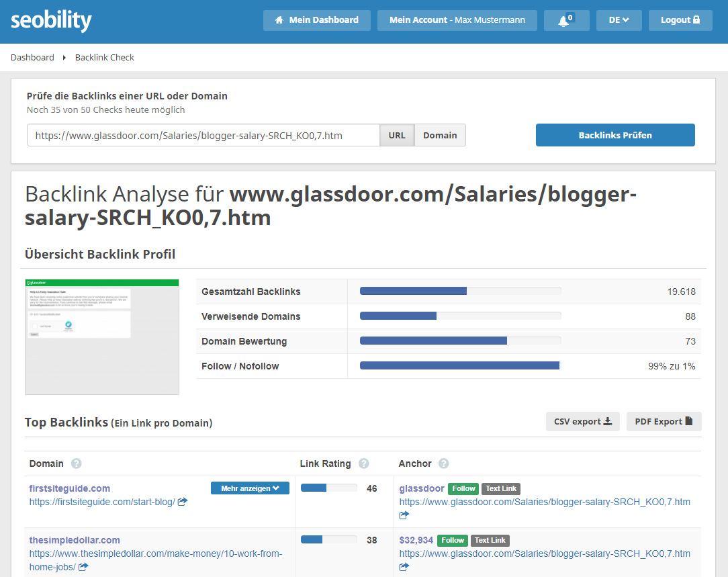Click the PDF Export button

click(x=664, y=421)
